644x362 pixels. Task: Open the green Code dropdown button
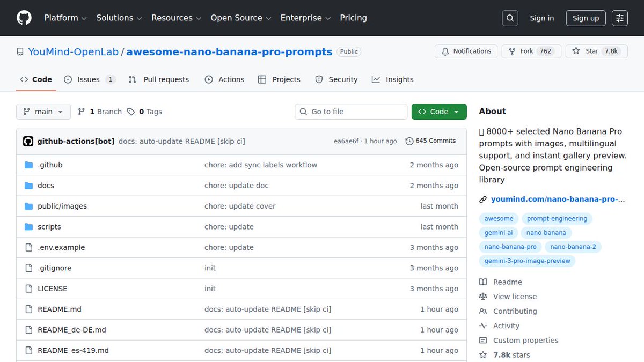tap(439, 112)
